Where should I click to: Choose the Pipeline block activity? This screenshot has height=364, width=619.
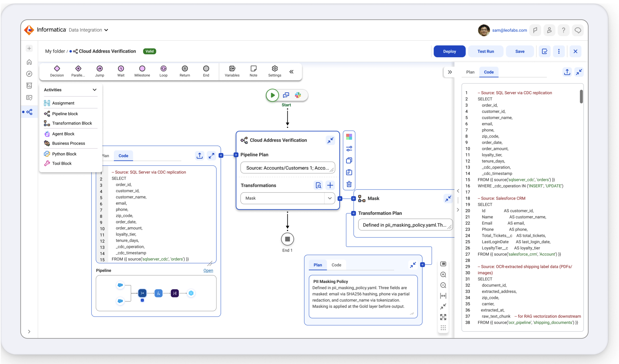point(70,114)
